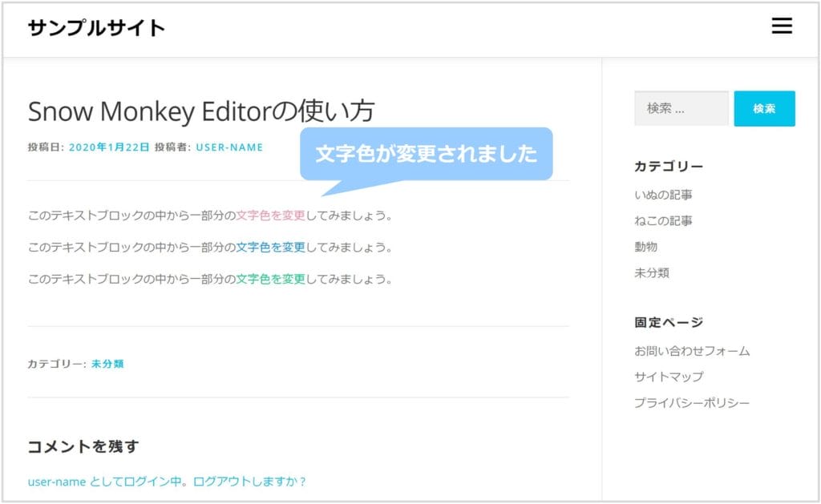Click the ログアウトしますか？ logout link
This screenshot has height=504, width=821.
(x=249, y=482)
